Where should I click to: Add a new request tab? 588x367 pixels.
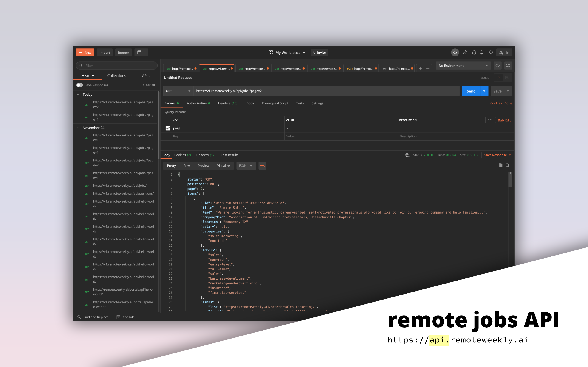420,68
